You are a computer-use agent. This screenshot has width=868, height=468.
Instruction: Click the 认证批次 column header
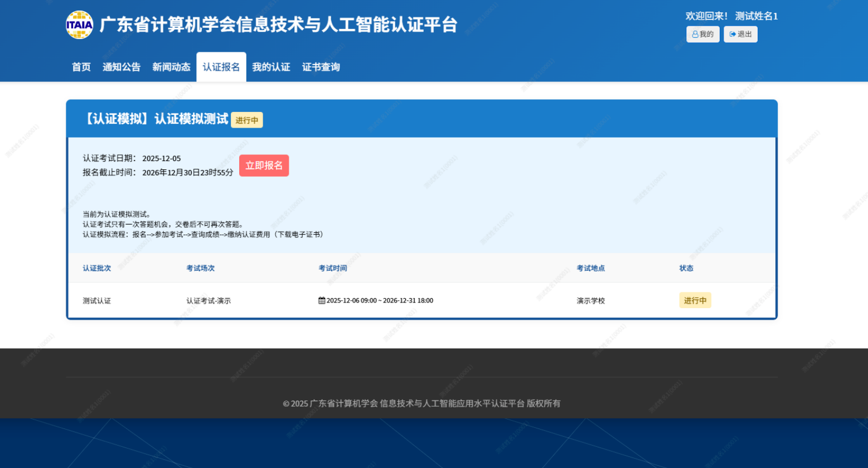pyautogui.click(x=97, y=268)
